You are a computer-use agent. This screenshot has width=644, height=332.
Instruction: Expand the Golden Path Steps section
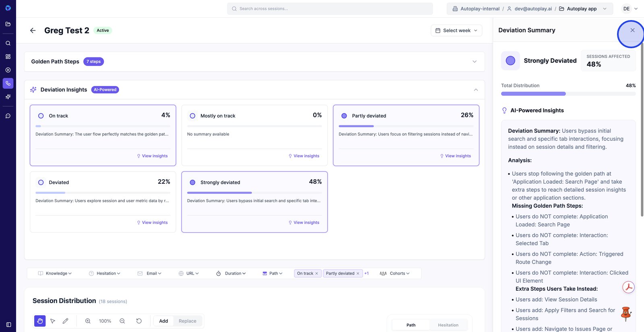click(475, 61)
